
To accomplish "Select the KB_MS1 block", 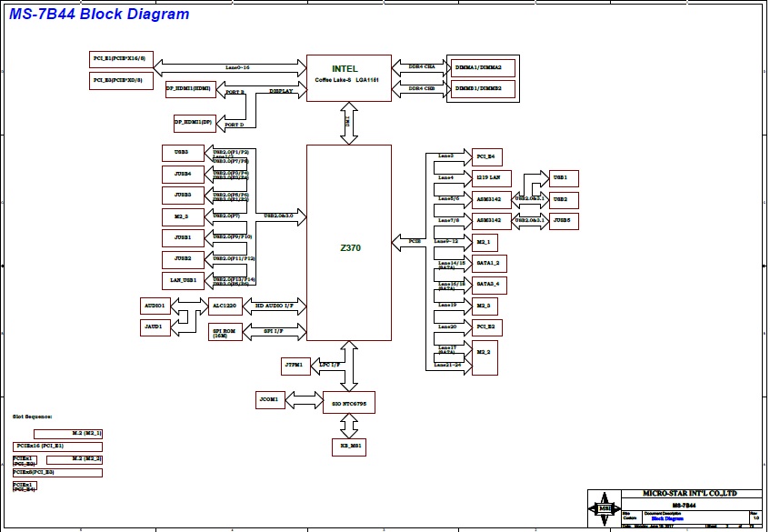I will [x=348, y=447].
